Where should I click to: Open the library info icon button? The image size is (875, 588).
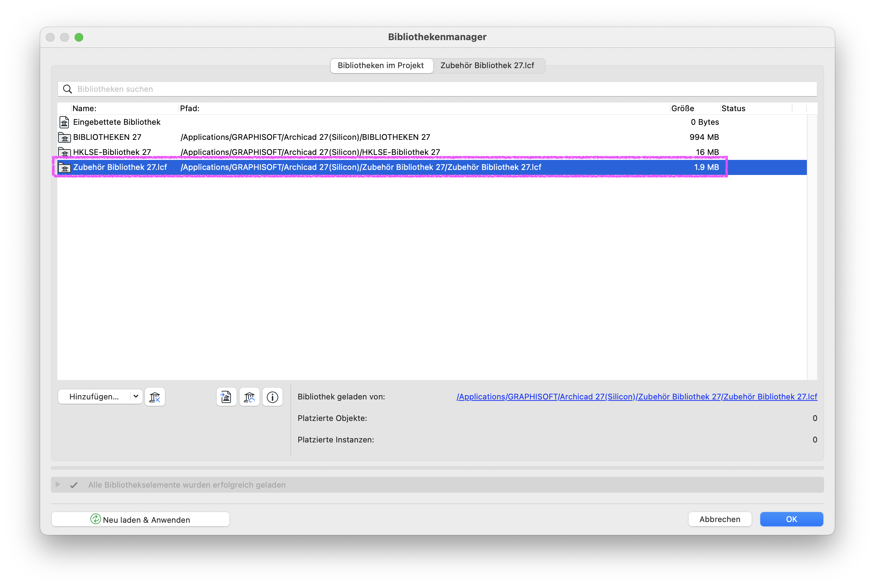272,397
